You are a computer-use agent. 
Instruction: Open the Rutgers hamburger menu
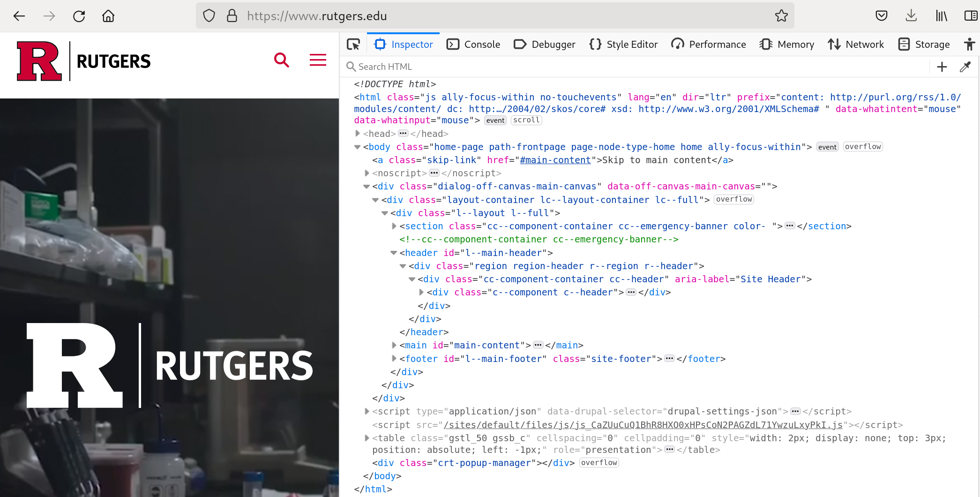pyautogui.click(x=318, y=60)
